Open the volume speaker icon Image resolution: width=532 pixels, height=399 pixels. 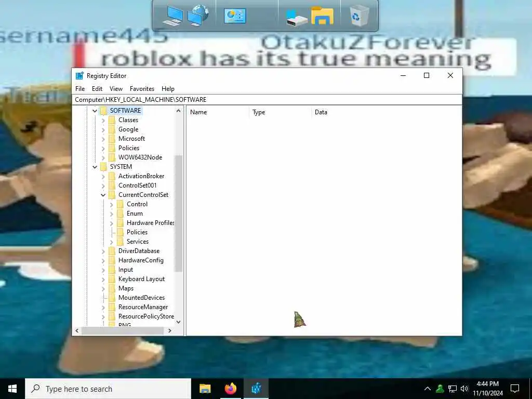(x=464, y=389)
